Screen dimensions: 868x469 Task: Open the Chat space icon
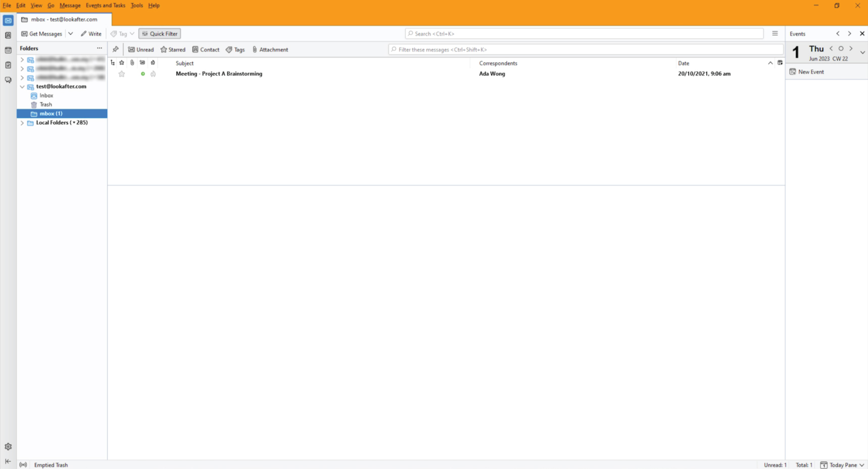point(8,80)
